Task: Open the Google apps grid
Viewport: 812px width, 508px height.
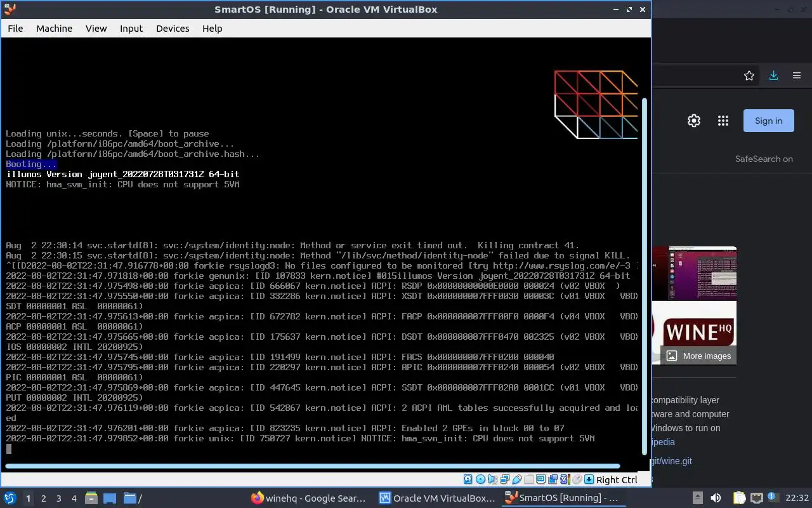Action: point(723,121)
